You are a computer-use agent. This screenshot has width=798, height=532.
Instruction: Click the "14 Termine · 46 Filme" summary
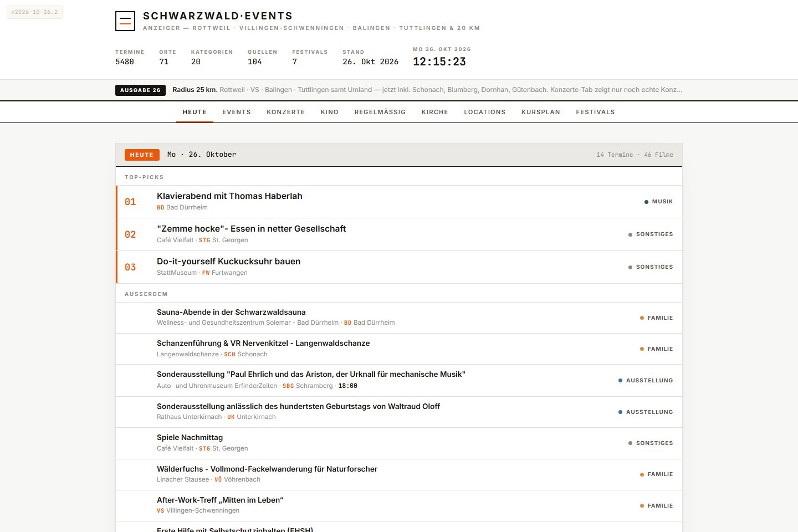click(635, 155)
